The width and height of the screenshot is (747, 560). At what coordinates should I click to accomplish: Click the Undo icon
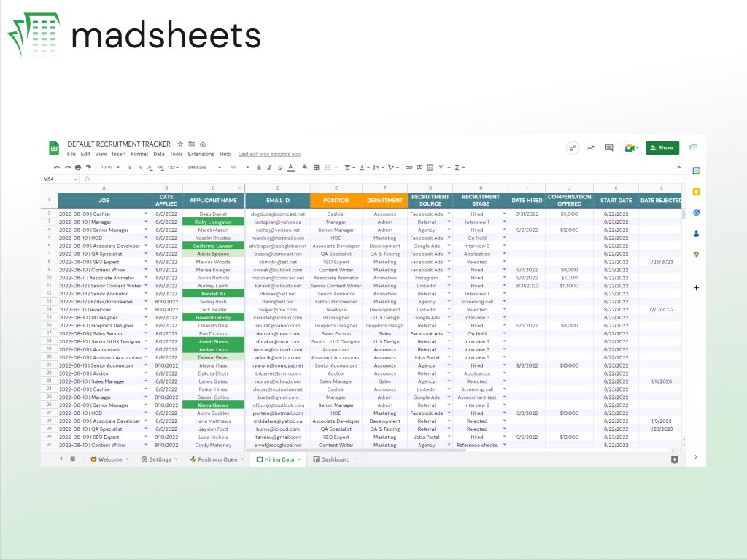[55, 167]
